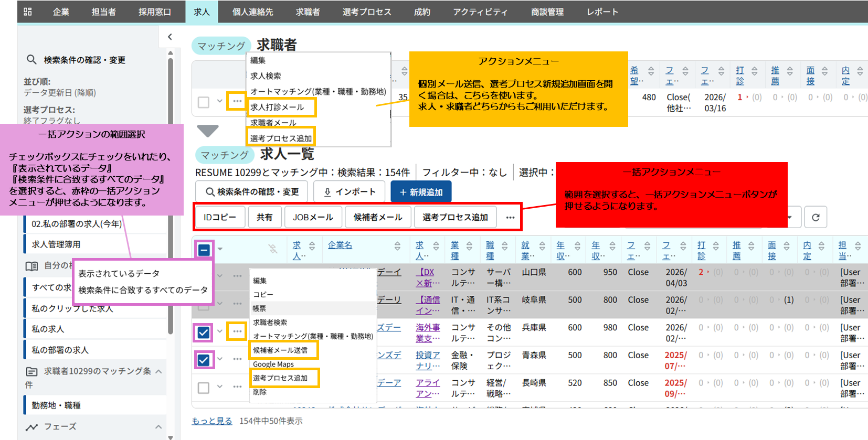The width and height of the screenshot is (868, 440).
Task: Switch to the 選考プロセス tab
Action: pyautogui.click(x=366, y=12)
